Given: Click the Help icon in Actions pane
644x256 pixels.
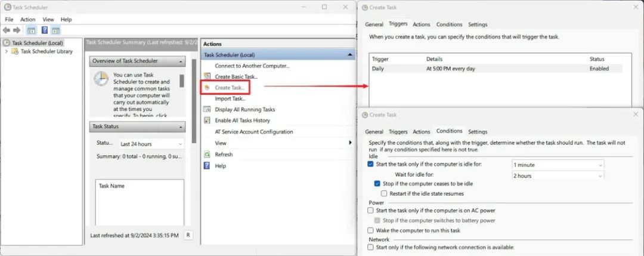Looking at the screenshot, I should pos(208,166).
